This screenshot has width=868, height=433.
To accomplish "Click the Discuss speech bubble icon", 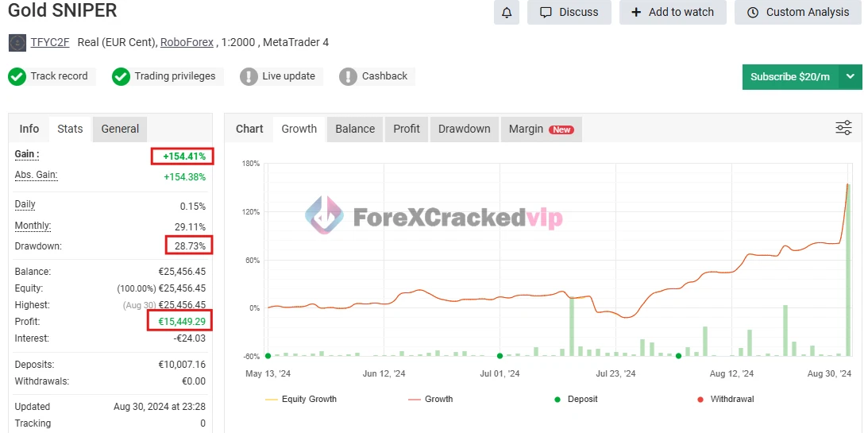I will pyautogui.click(x=546, y=12).
